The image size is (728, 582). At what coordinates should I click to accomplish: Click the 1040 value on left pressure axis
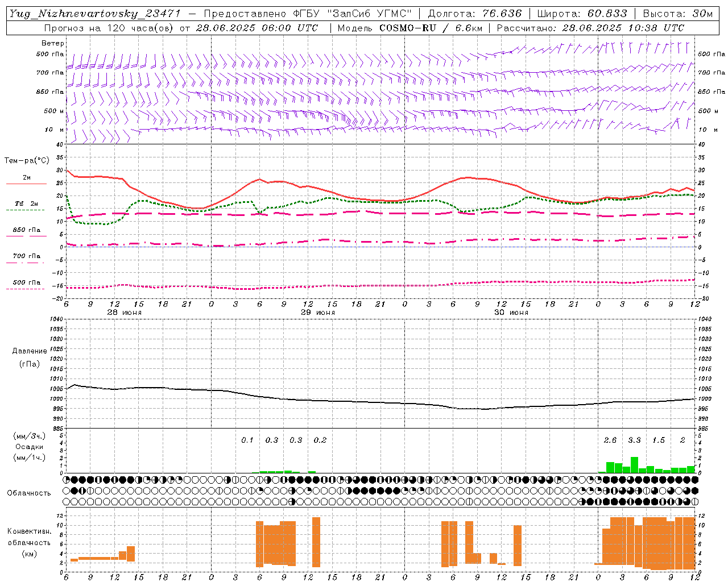tap(57, 319)
